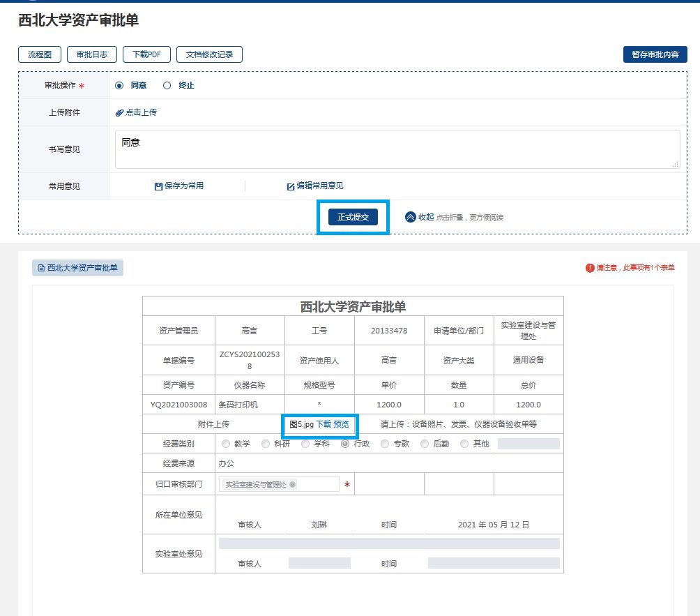Screen dimensions: 700x616
Task: Click the paperclip upload attachment icon
Action: click(x=119, y=112)
